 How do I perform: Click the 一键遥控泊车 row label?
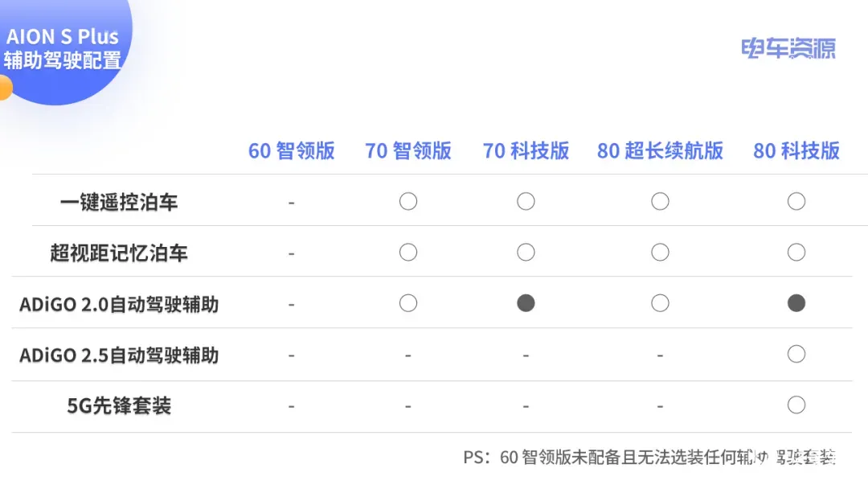click(118, 202)
